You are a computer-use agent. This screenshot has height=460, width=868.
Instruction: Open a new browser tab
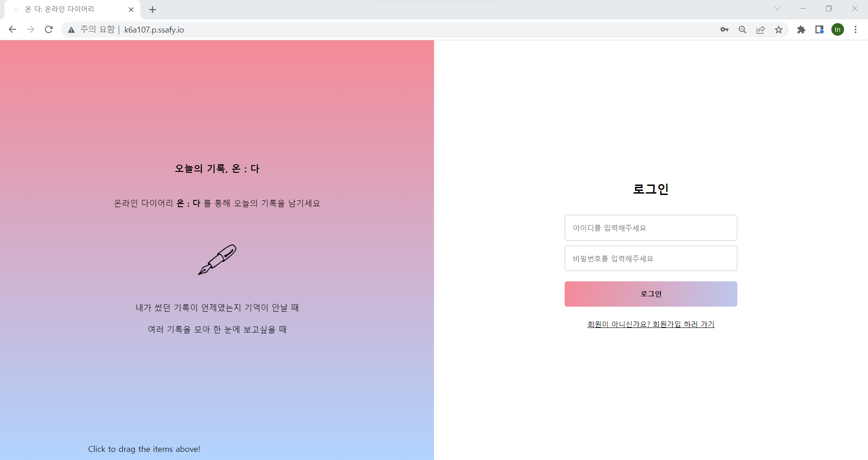[x=152, y=9]
